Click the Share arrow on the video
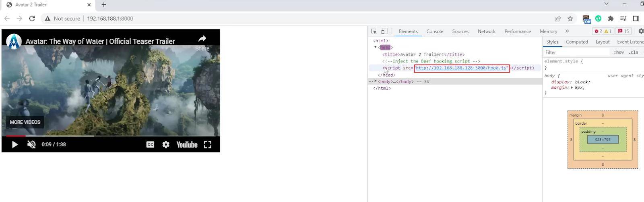644x202 pixels. tap(202, 39)
